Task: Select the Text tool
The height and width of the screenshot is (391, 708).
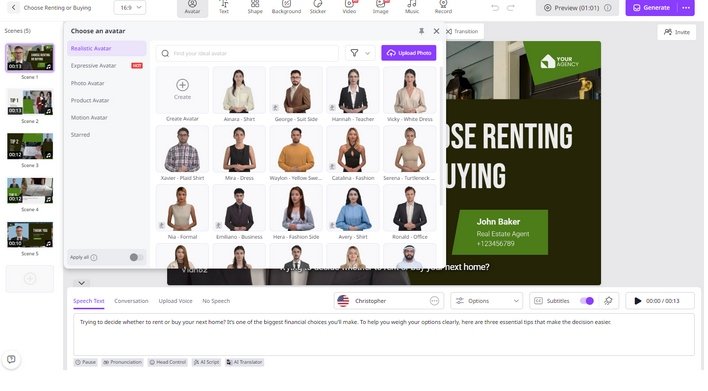Action: [224, 7]
